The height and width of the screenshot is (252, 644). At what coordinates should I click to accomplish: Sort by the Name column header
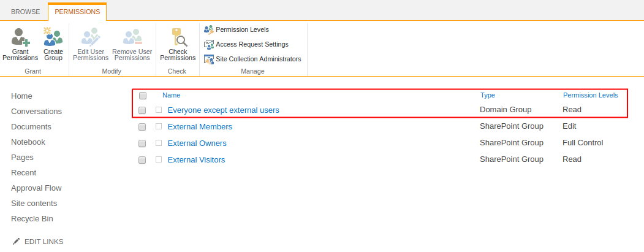(x=171, y=96)
